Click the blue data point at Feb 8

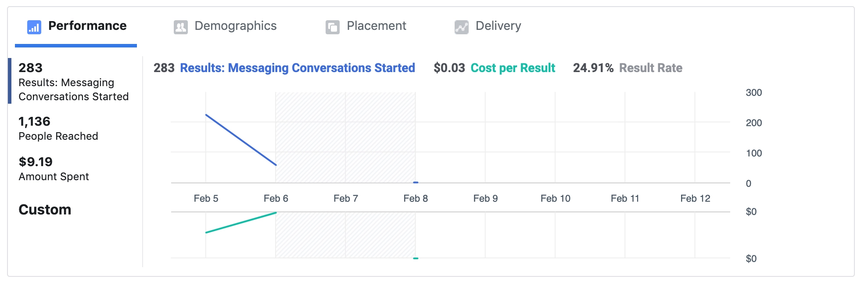[416, 182]
